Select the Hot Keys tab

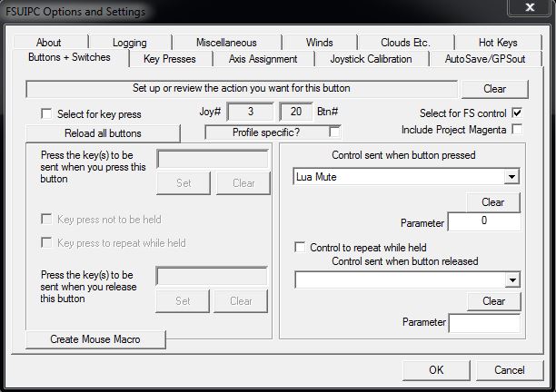point(497,43)
